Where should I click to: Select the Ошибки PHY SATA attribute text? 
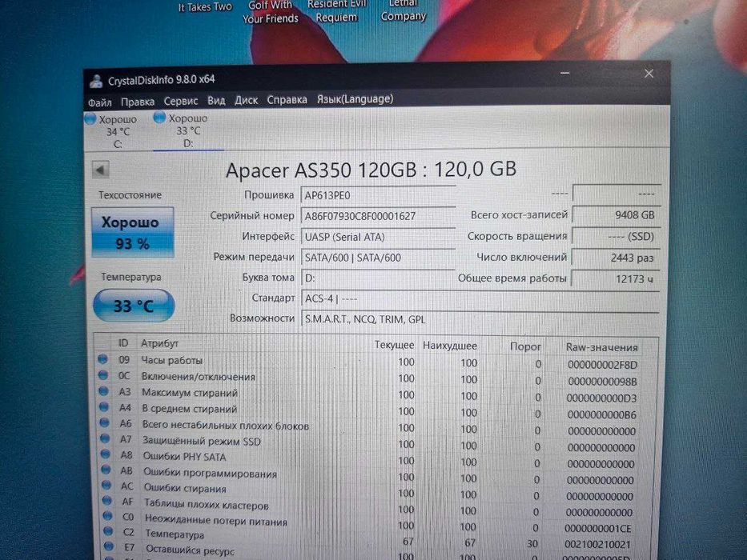[x=184, y=457]
